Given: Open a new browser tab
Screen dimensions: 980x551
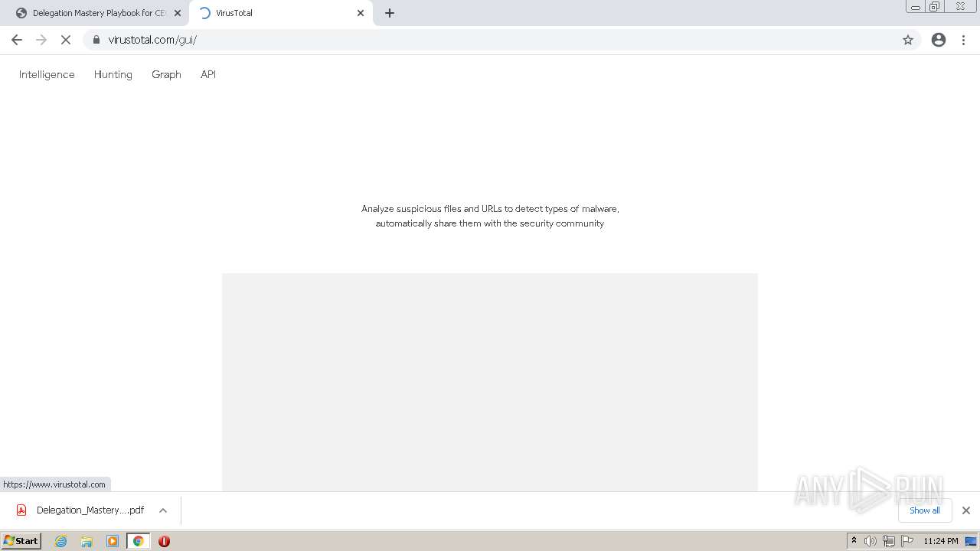Looking at the screenshot, I should tap(390, 13).
